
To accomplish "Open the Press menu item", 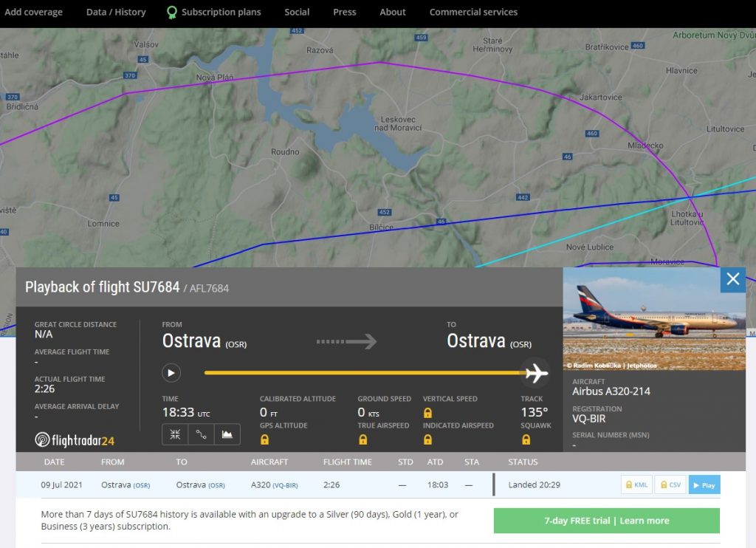I will tap(344, 12).
